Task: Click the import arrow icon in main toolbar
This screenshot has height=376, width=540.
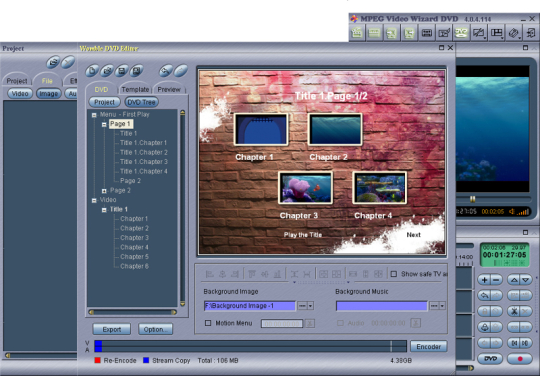Action: (392, 33)
